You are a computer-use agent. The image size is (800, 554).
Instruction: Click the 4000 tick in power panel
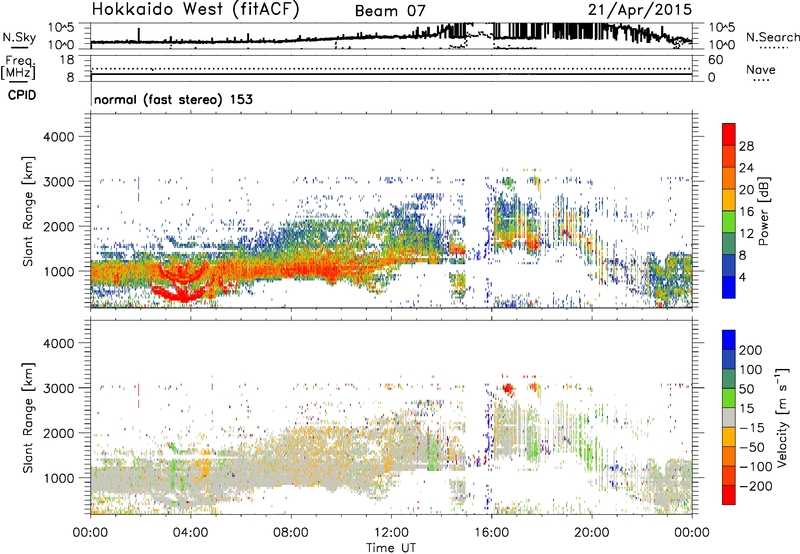tap(59, 137)
